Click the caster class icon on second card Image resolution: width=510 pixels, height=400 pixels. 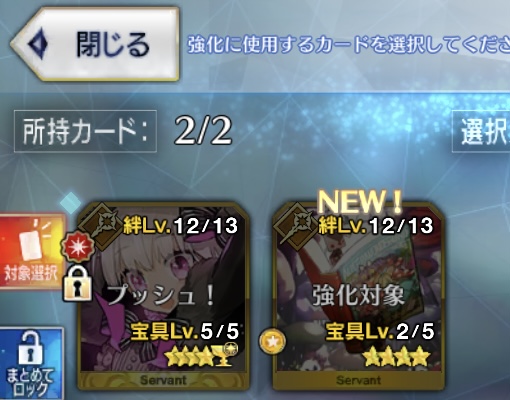pos(297,226)
